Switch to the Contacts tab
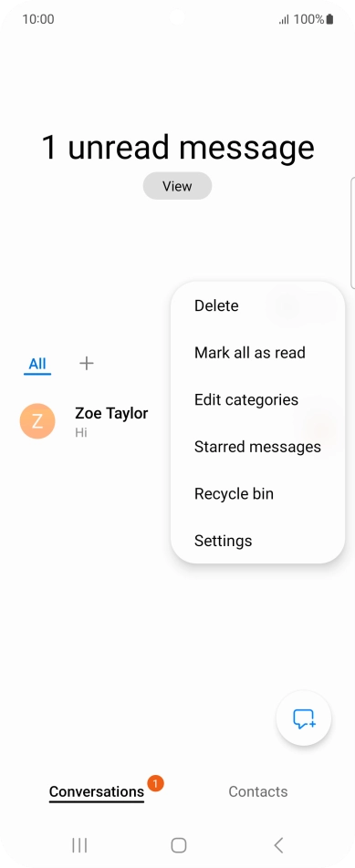The width and height of the screenshot is (355, 868). [x=258, y=791]
